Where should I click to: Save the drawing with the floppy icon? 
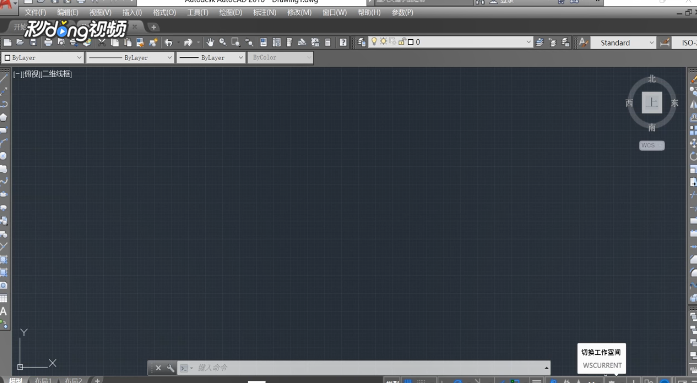tap(33, 42)
